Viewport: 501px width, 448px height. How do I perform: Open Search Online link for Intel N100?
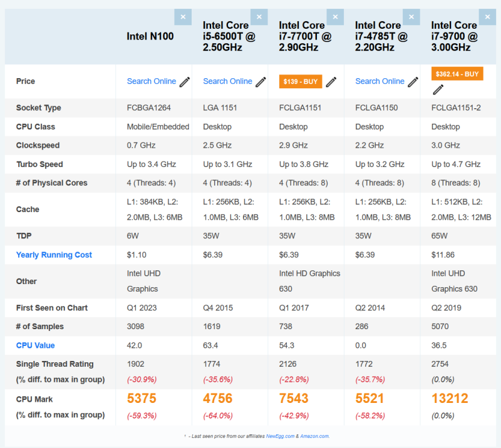coord(152,81)
